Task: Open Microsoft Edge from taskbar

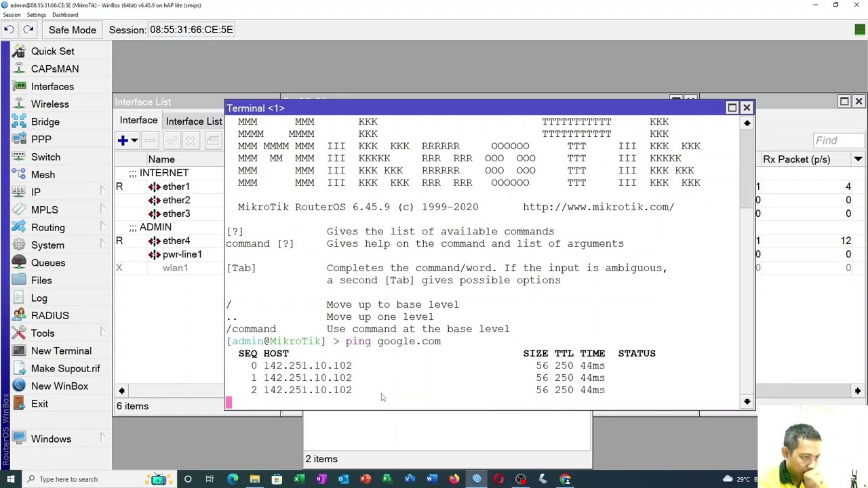Action: (x=233, y=479)
